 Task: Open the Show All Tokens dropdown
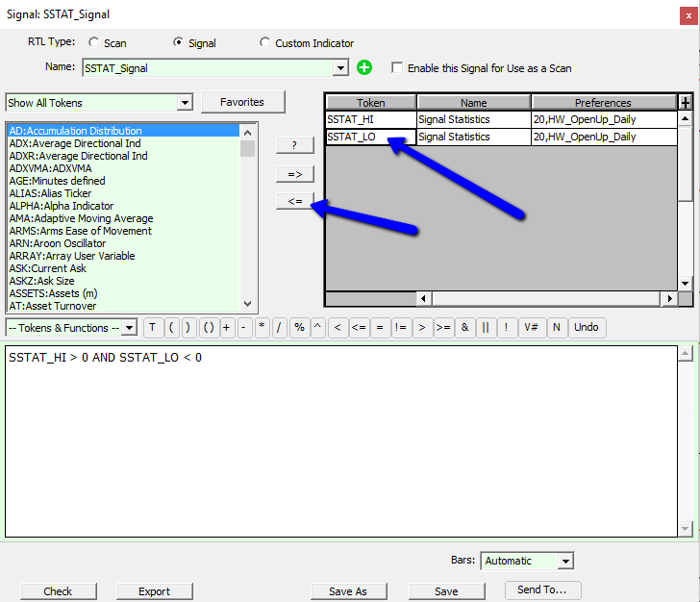coord(185,103)
